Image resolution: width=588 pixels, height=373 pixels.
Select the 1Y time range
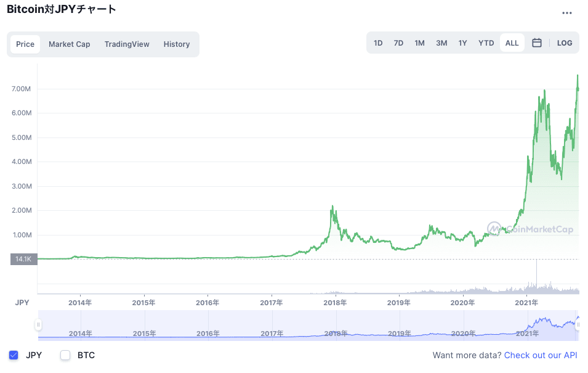463,43
